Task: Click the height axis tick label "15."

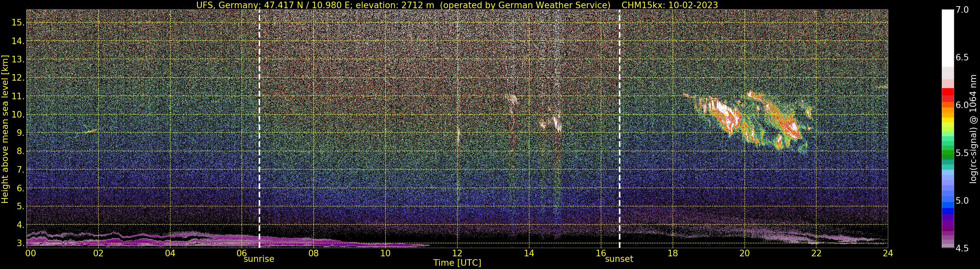Action: click(x=18, y=23)
